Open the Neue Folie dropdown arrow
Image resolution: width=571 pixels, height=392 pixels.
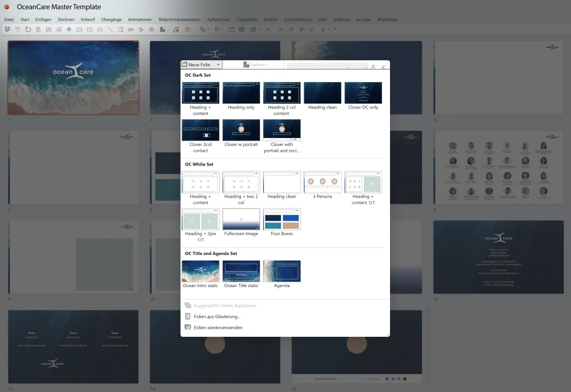pos(218,64)
